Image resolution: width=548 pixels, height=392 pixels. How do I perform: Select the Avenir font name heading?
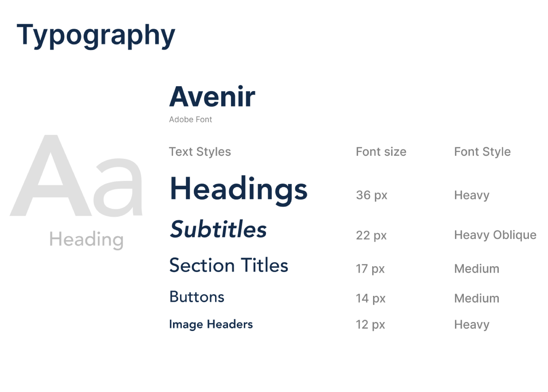(212, 97)
